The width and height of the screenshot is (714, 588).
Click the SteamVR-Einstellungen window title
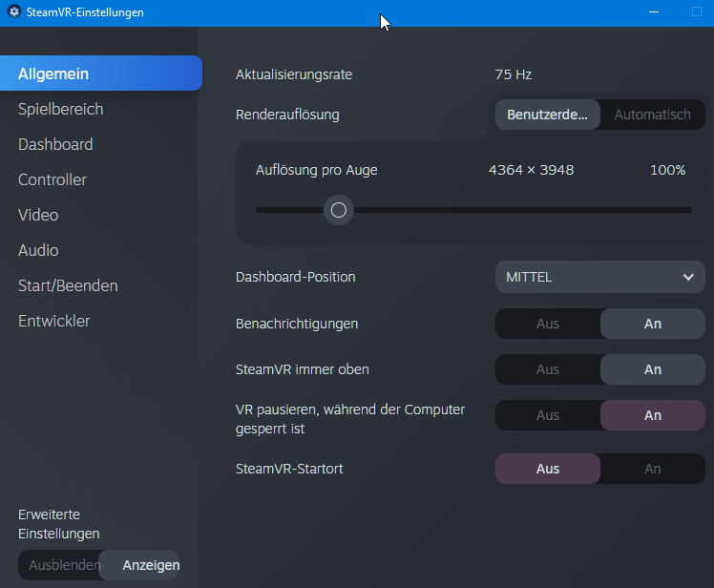pyautogui.click(x=85, y=12)
